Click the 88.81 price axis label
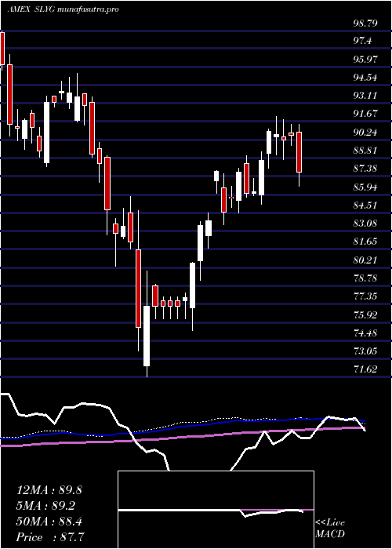Viewport: 392px width, 549px height. tap(365, 151)
